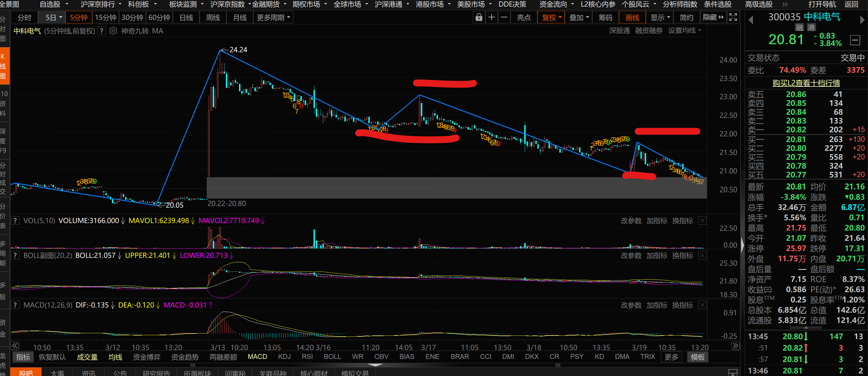Switch to 日线 daily period tab

186,17
